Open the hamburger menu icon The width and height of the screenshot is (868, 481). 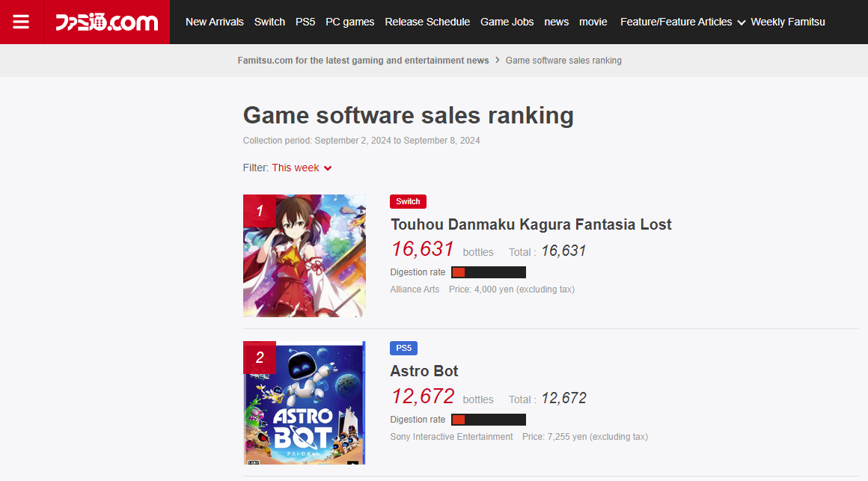pyautogui.click(x=21, y=22)
